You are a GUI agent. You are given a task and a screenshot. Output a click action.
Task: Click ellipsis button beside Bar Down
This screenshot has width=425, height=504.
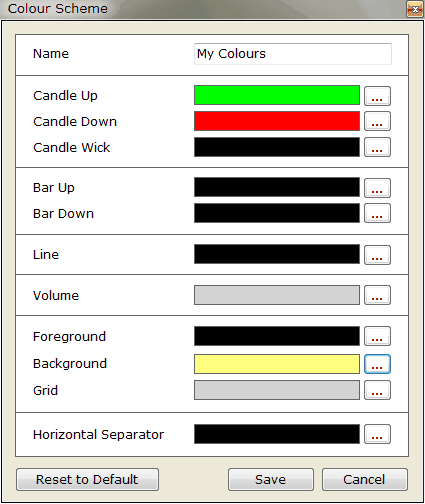pos(377,213)
